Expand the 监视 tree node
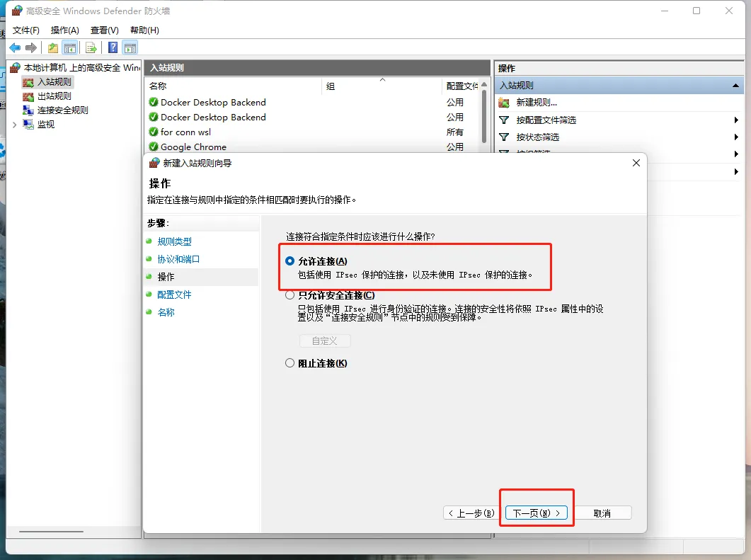Image resolution: width=751 pixels, height=560 pixels. click(x=15, y=125)
